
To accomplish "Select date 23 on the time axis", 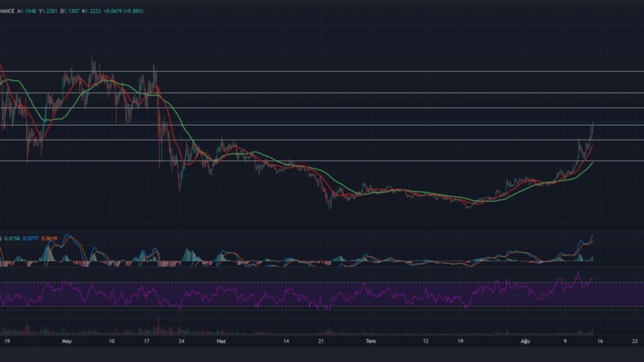I will click(635, 341).
